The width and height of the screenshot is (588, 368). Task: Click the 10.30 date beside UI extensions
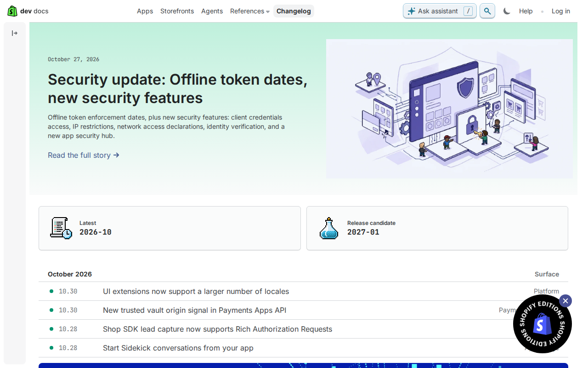[x=68, y=291]
